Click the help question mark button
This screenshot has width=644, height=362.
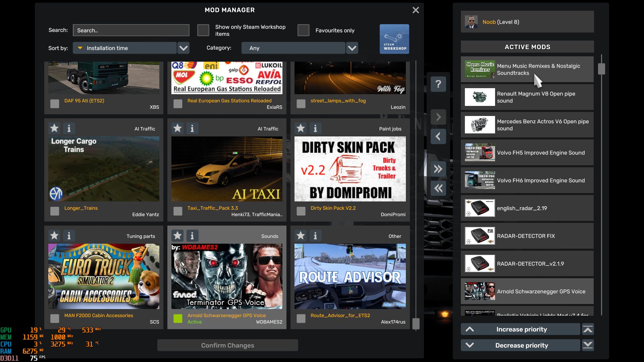click(438, 84)
